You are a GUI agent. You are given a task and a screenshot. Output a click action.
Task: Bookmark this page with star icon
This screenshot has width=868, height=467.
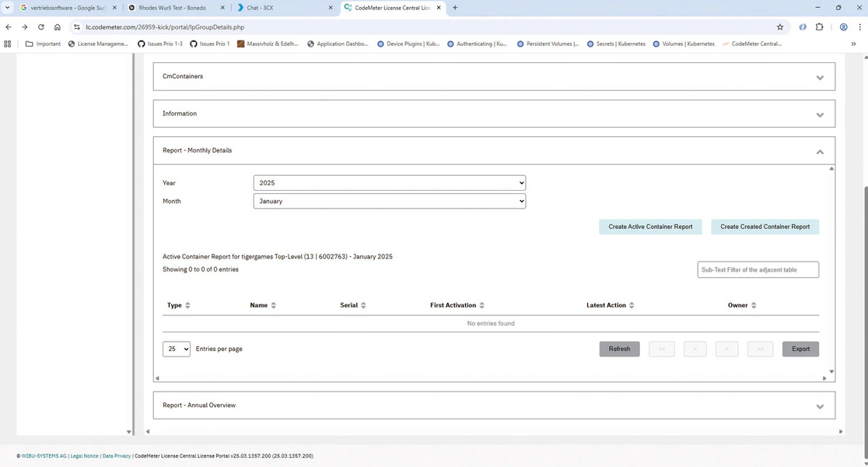780,26
